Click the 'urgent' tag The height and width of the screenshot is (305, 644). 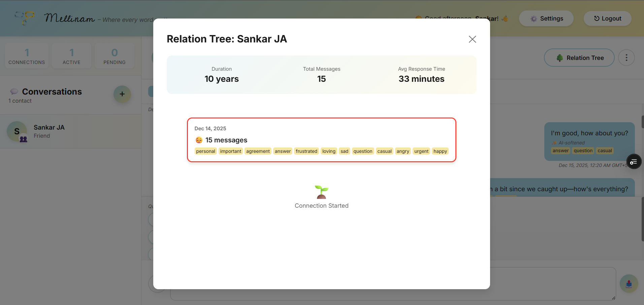421,151
